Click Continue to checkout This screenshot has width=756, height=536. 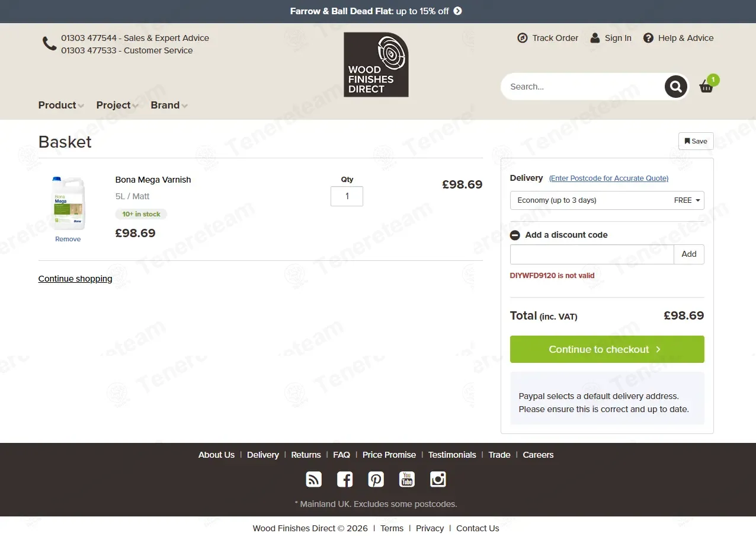coord(607,349)
